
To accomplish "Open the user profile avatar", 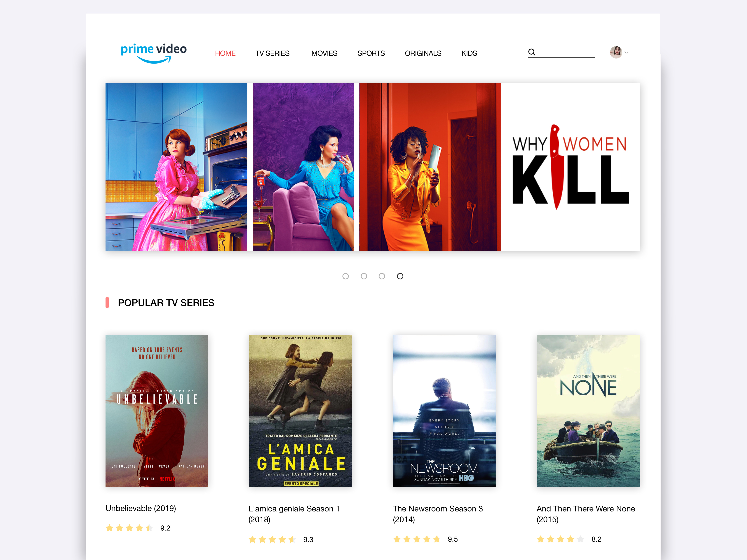I will click(x=616, y=52).
